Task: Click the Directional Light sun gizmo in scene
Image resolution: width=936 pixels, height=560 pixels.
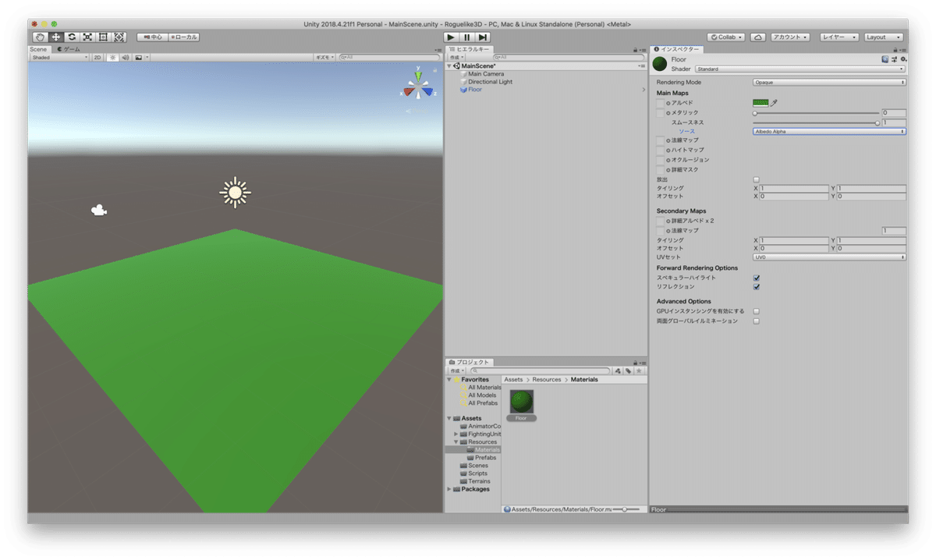Action: click(235, 193)
